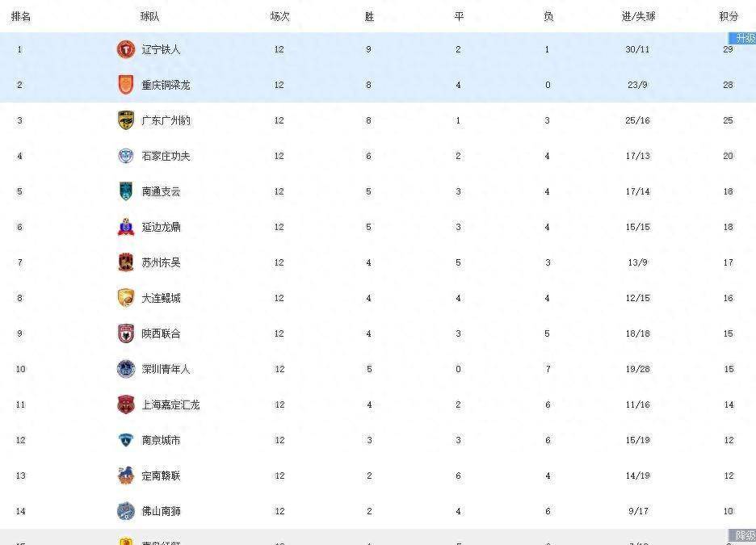756x545 pixels.
Task: Click the 辽宁铁人 team logo
Action: point(125,49)
